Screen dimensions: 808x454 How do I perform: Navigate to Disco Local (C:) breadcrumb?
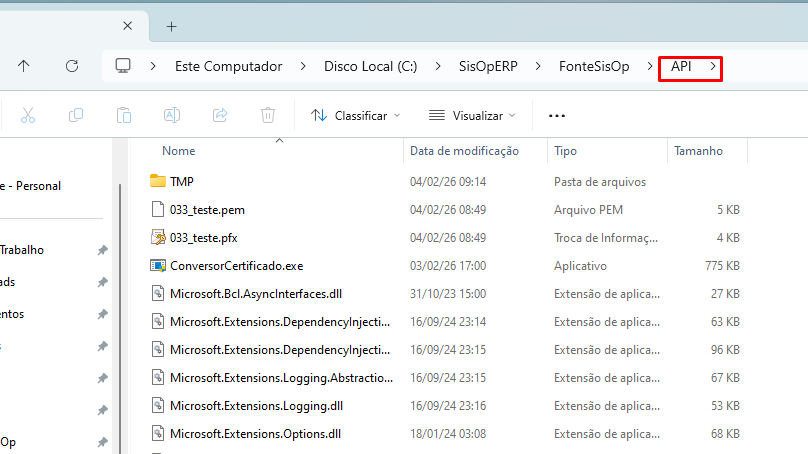(x=371, y=66)
